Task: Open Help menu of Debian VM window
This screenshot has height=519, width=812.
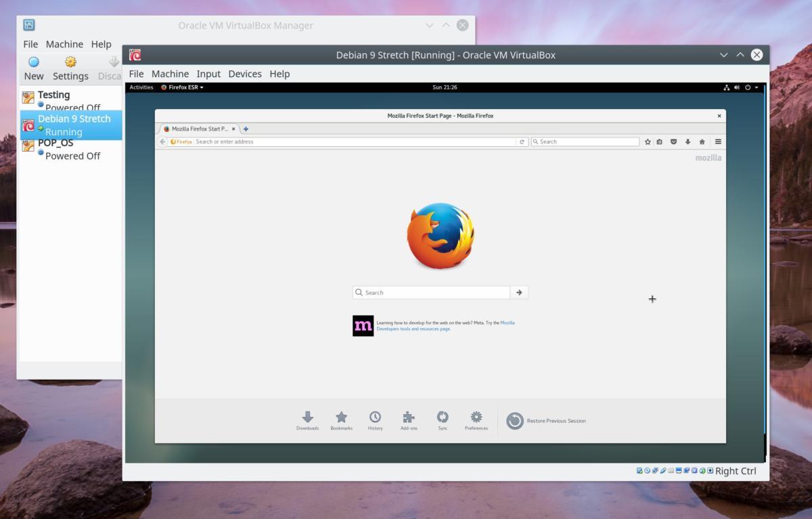Action: (279, 74)
